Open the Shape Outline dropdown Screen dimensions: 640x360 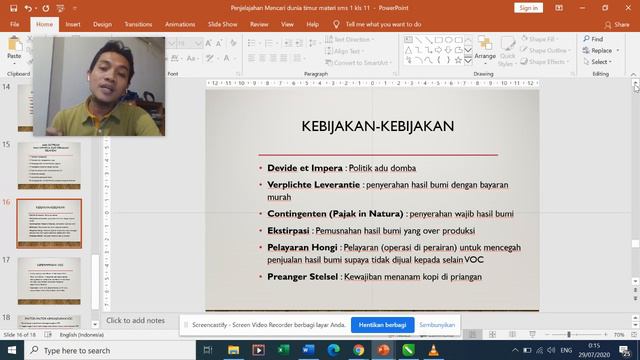(545, 51)
